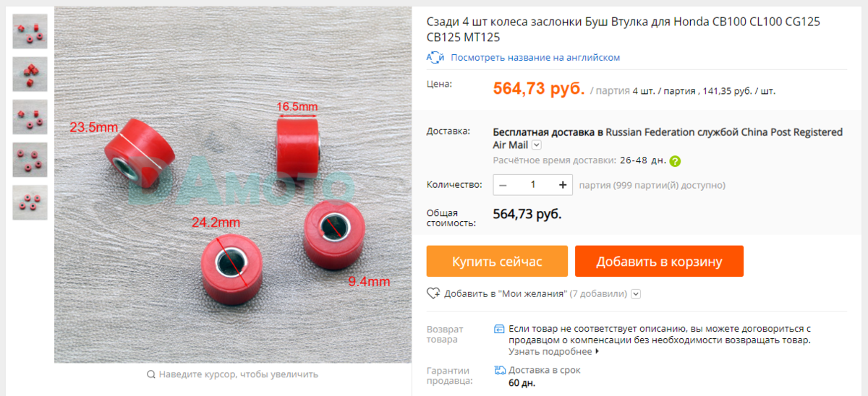Decrease quantity with the minus button

point(503,184)
